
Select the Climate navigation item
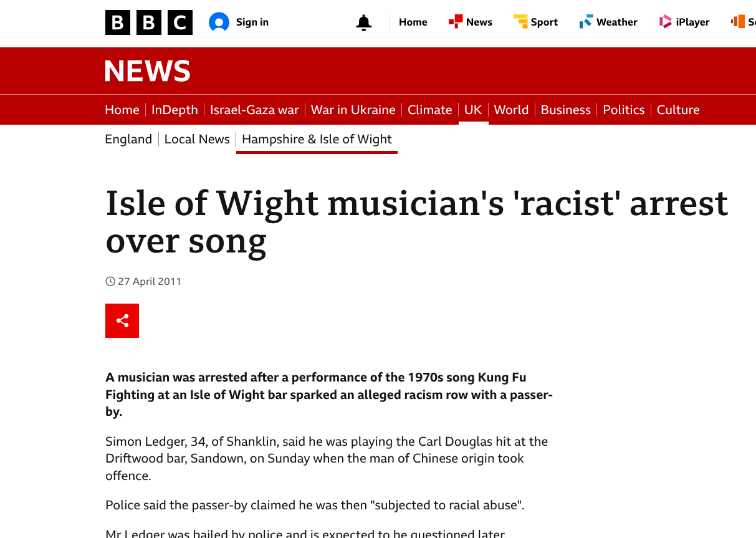pos(429,110)
